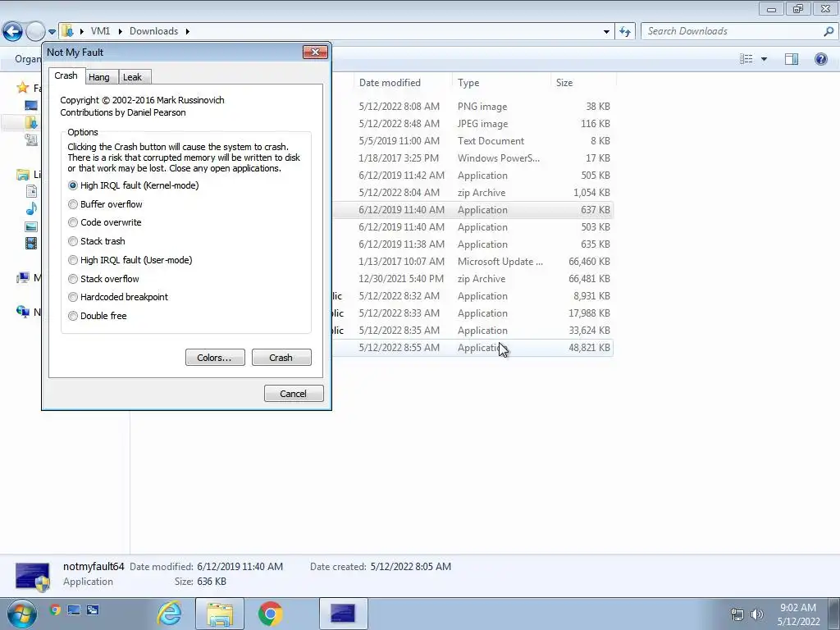This screenshot has width=840, height=630.
Task: Open the address bar history dropdown
Action: (x=606, y=32)
